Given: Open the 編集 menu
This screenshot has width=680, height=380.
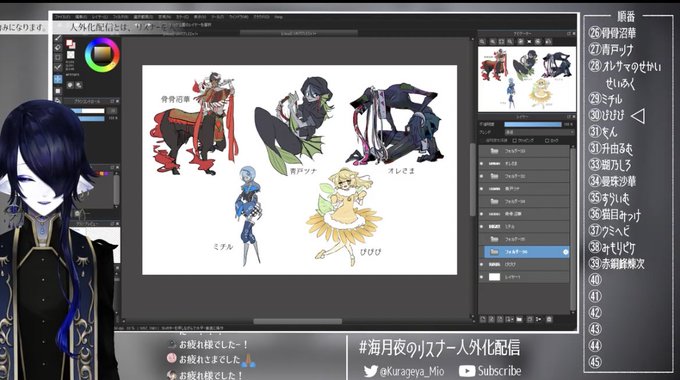Looking at the screenshot, I should point(81,17).
